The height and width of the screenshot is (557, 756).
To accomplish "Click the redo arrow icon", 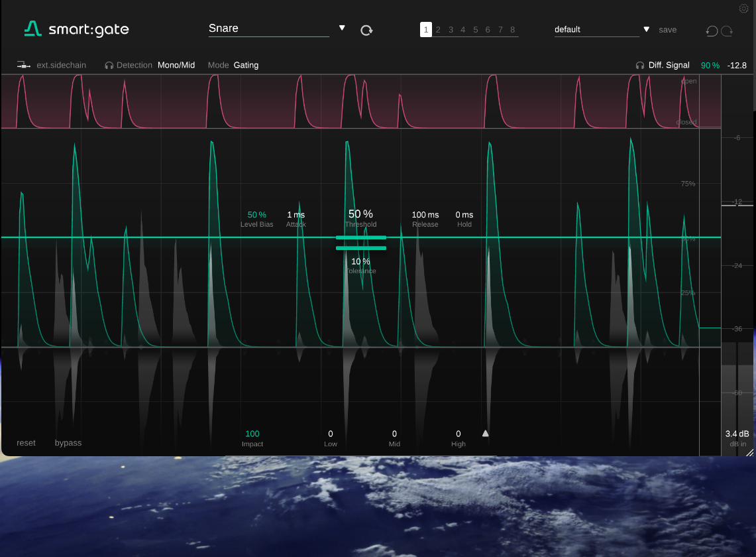I will pos(727,31).
